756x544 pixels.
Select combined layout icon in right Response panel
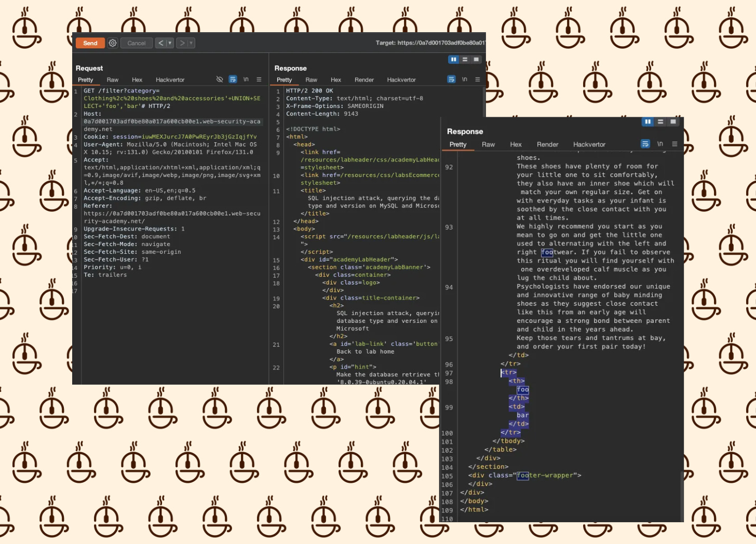point(673,121)
